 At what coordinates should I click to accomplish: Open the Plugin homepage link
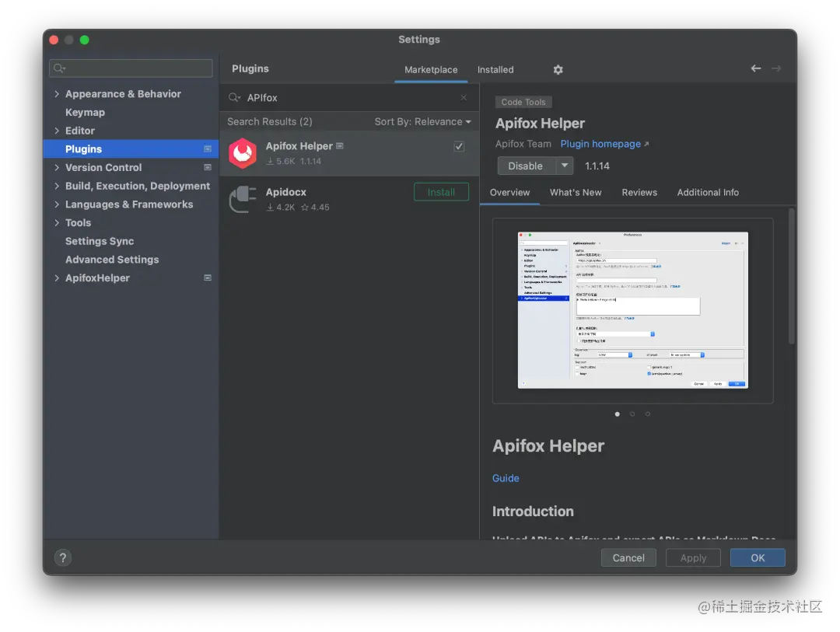tap(604, 144)
